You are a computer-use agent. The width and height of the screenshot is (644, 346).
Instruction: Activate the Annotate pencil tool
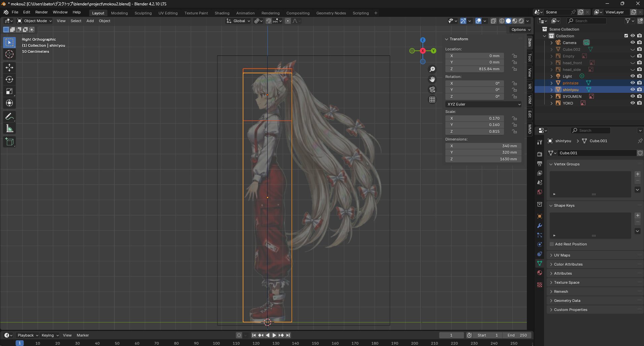pos(9,117)
